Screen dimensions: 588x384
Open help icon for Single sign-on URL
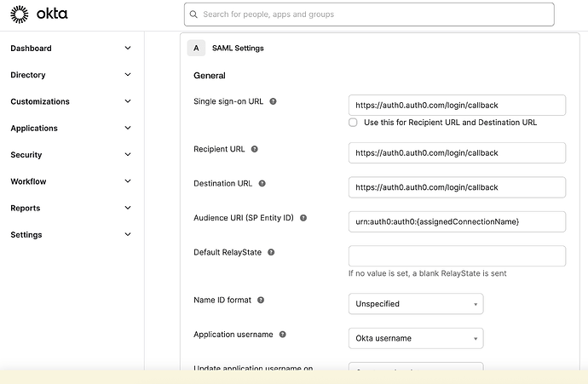273,101
